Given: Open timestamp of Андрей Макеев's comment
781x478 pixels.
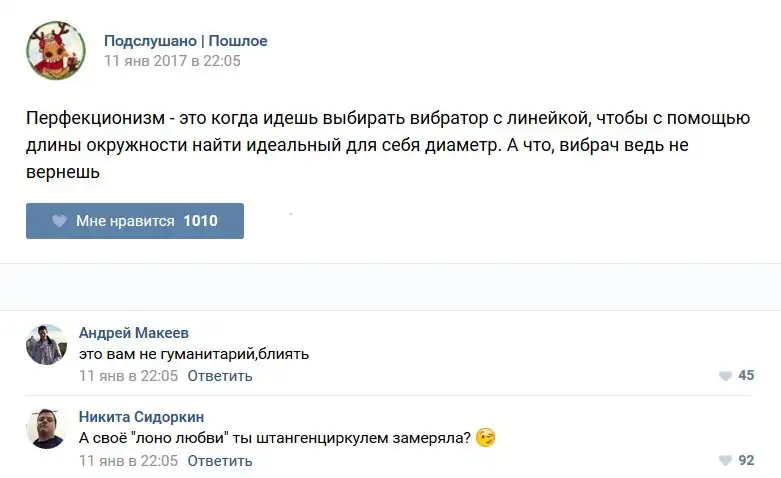Looking at the screenshot, I should tap(128, 376).
